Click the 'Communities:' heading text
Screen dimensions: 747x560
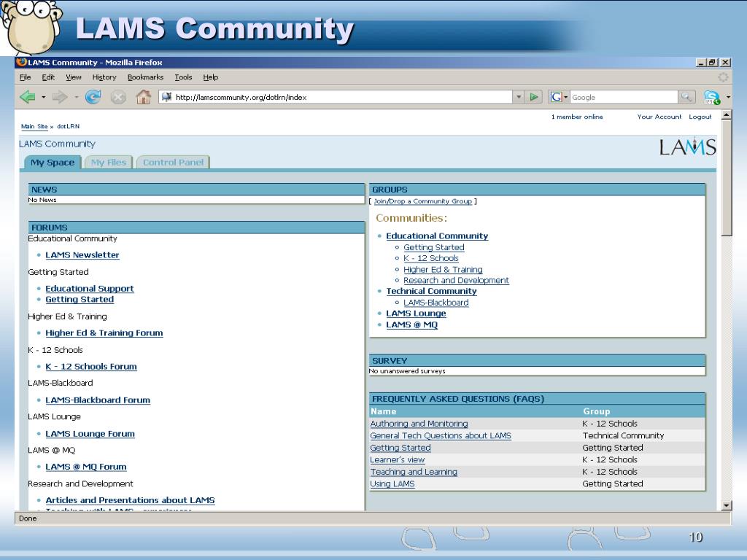(x=411, y=218)
